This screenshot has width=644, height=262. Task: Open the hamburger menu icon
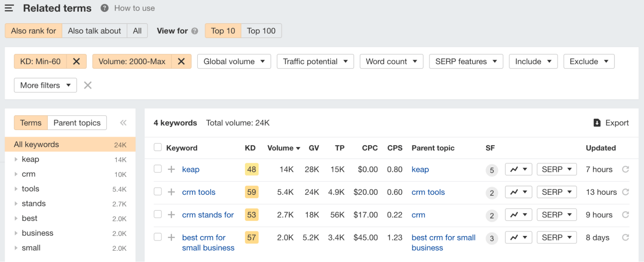tap(9, 8)
